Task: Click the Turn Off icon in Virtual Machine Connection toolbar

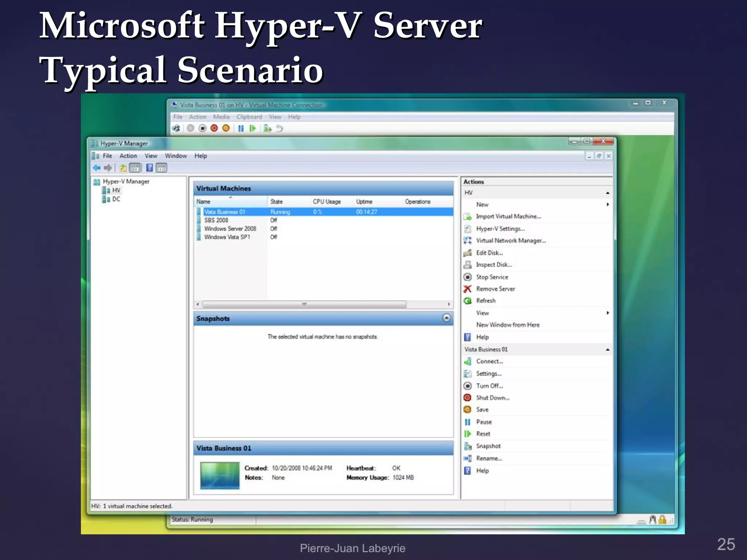Action: coord(202,128)
